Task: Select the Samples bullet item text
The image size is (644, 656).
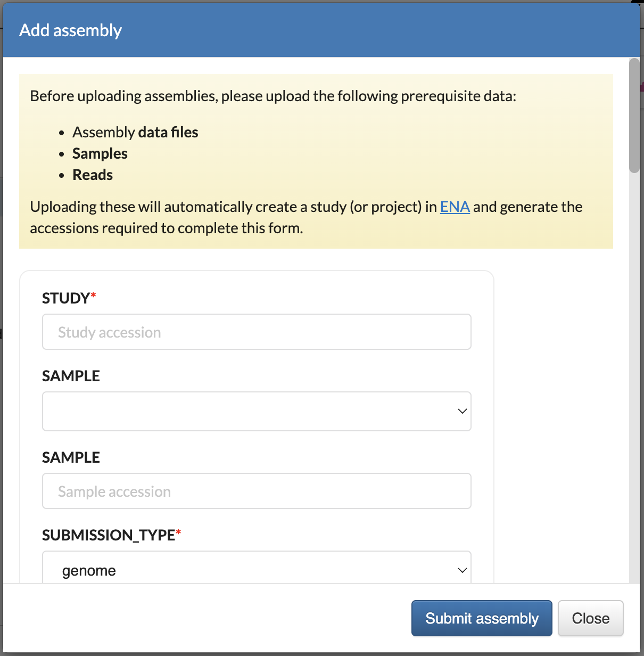Action: tap(100, 153)
